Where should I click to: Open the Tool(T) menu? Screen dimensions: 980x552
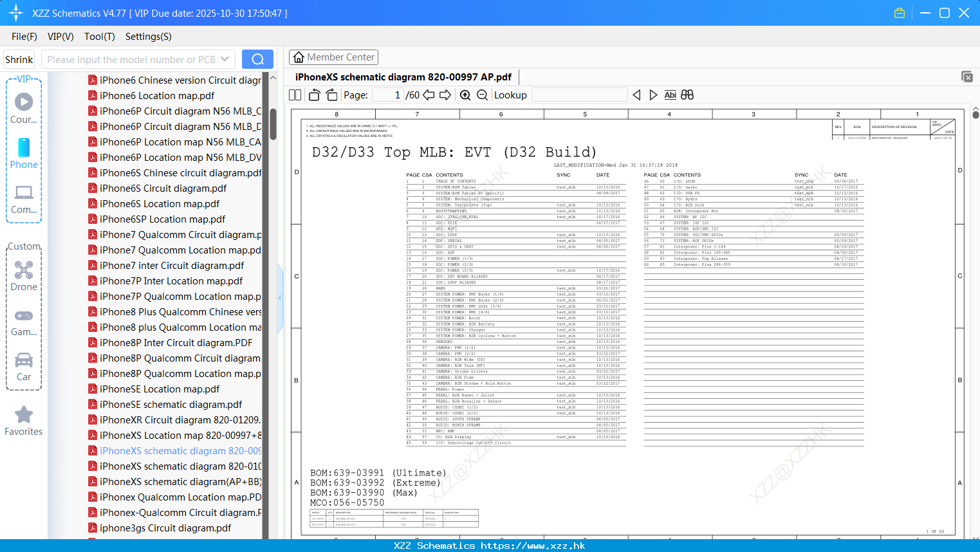click(x=100, y=37)
